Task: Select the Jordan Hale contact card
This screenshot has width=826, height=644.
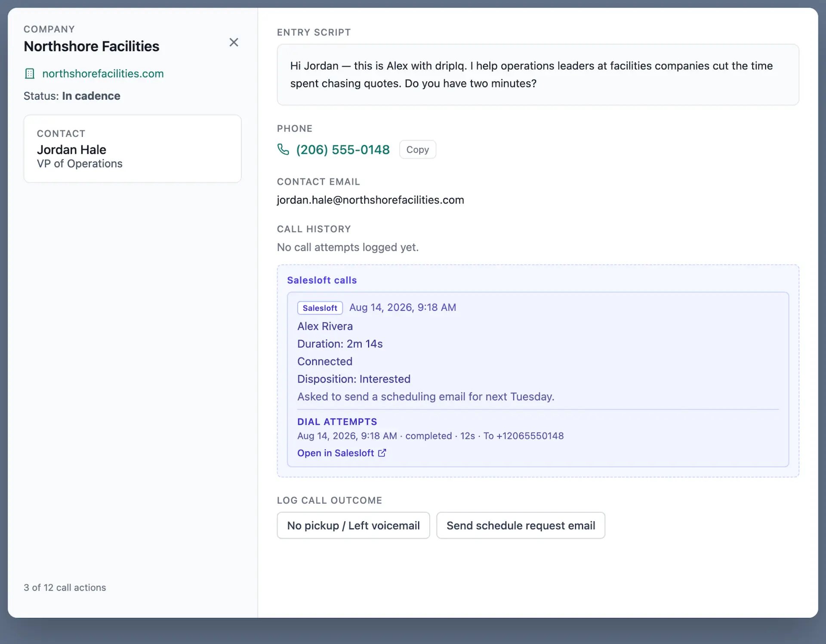Action: click(x=133, y=149)
